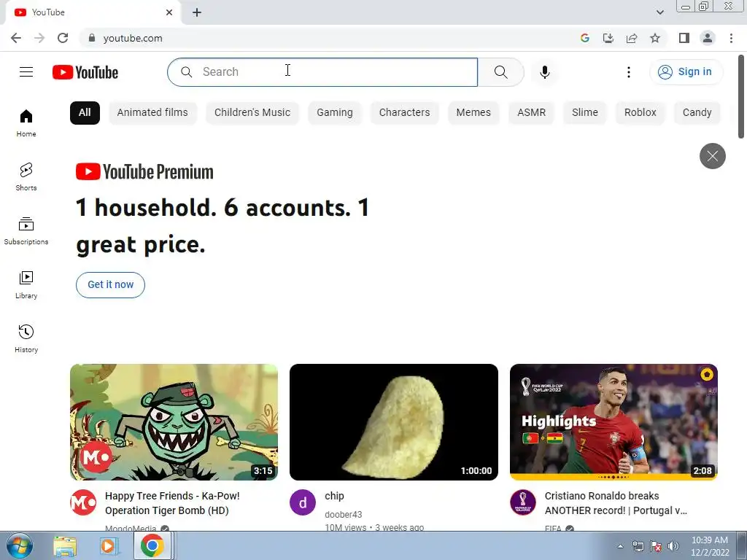Open History from sidebar
Image resolution: width=747 pixels, height=560 pixels.
(26, 338)
